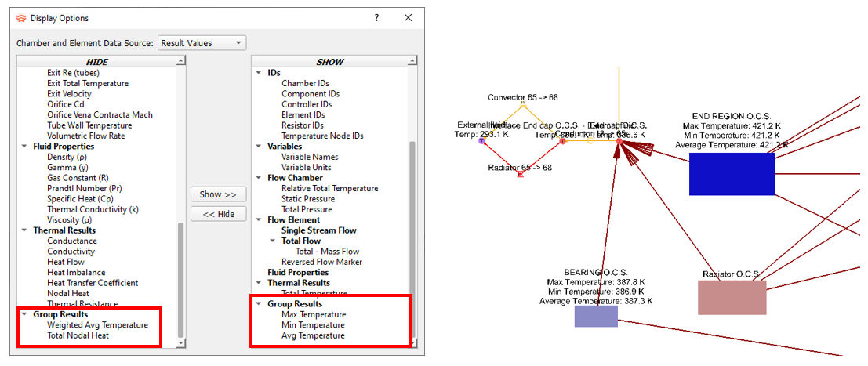Select Total - Mass Flow item
The width and height of the screenshot is (868, 366).
pos(327,252)
